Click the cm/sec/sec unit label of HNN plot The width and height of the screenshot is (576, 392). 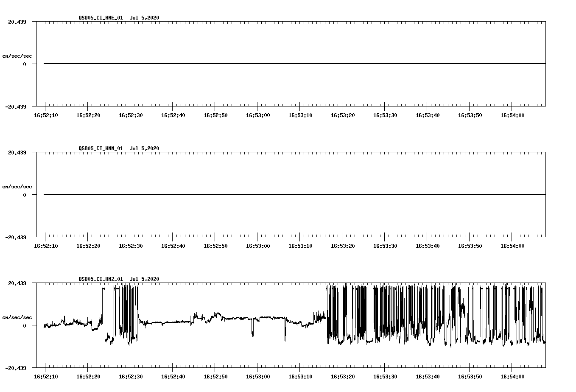17,187
